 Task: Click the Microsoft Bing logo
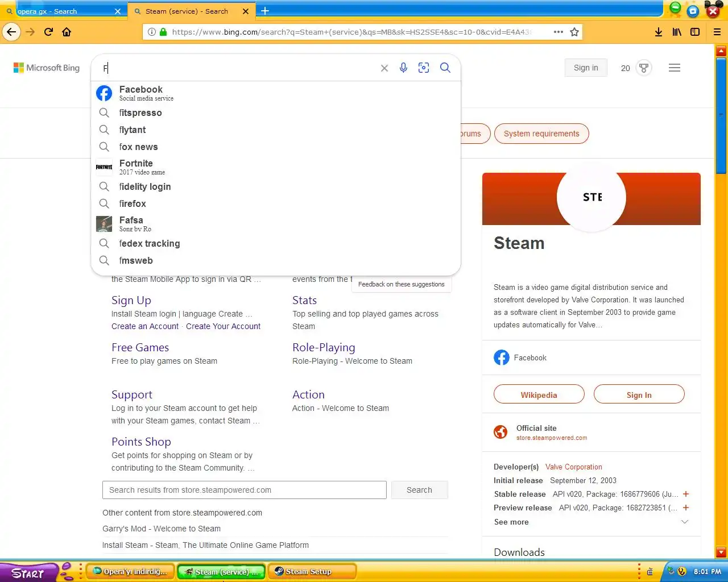(47, 68)
